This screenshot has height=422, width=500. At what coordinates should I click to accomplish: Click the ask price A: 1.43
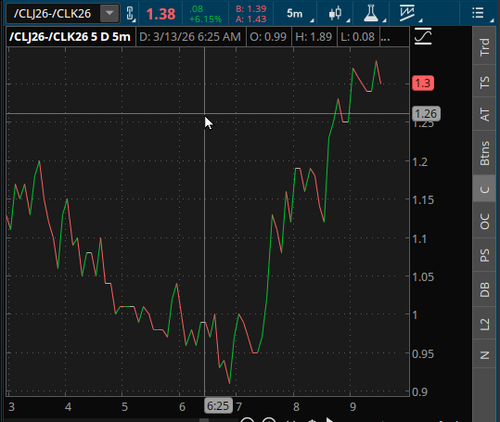point(251,19)
